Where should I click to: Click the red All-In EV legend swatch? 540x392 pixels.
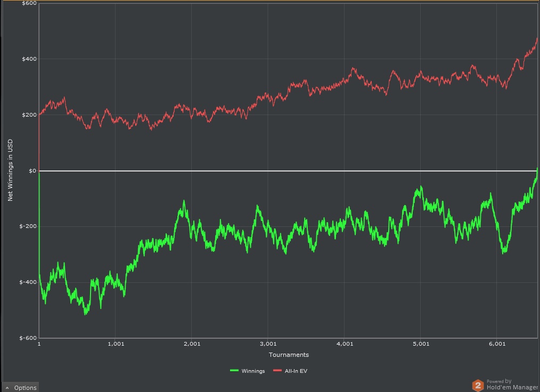point(277,371)
